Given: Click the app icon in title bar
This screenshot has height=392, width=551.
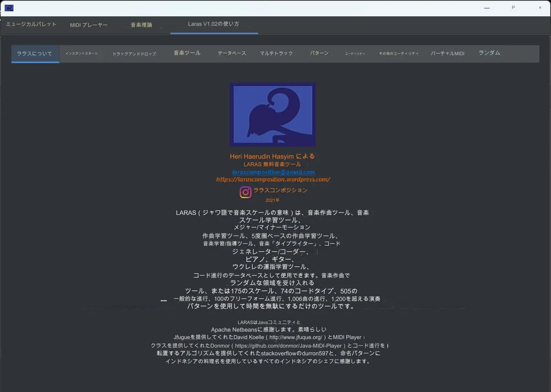Looking at the screenshot, I should point(9,8).
